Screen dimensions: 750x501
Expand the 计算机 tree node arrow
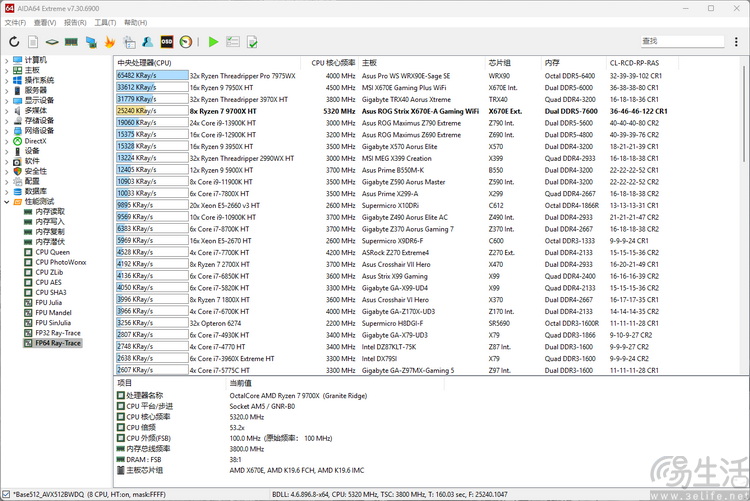pos(7,60)
